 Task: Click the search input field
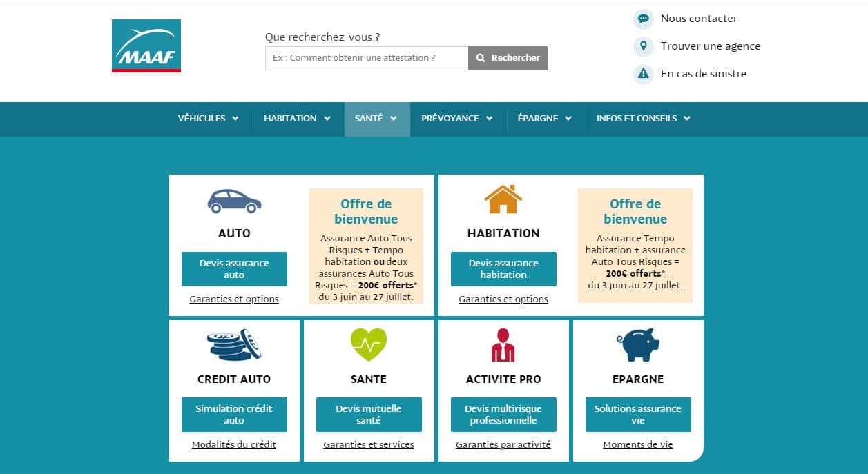click(366, 58)
